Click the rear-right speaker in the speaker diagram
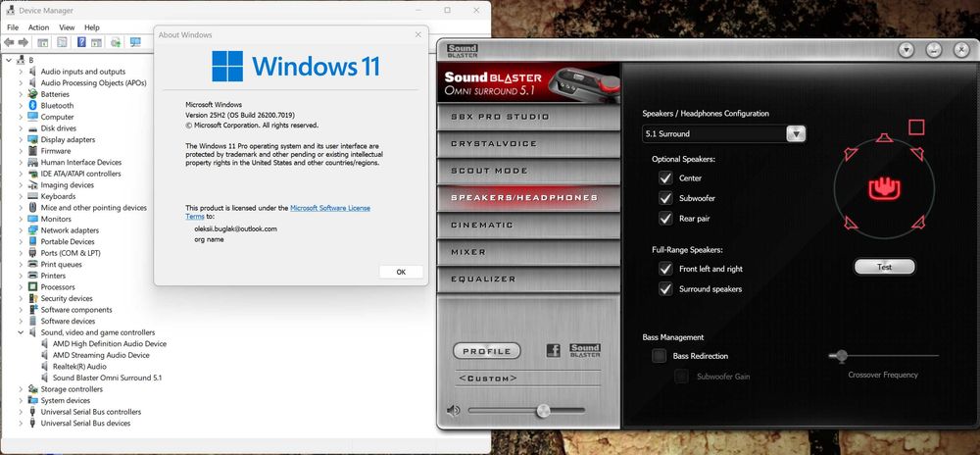This screenshot has height=455, width=980. [917, 222]
